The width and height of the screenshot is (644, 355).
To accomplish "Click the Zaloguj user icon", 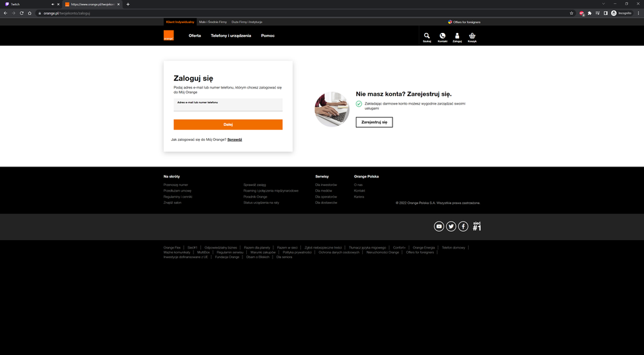I will 457,37.
